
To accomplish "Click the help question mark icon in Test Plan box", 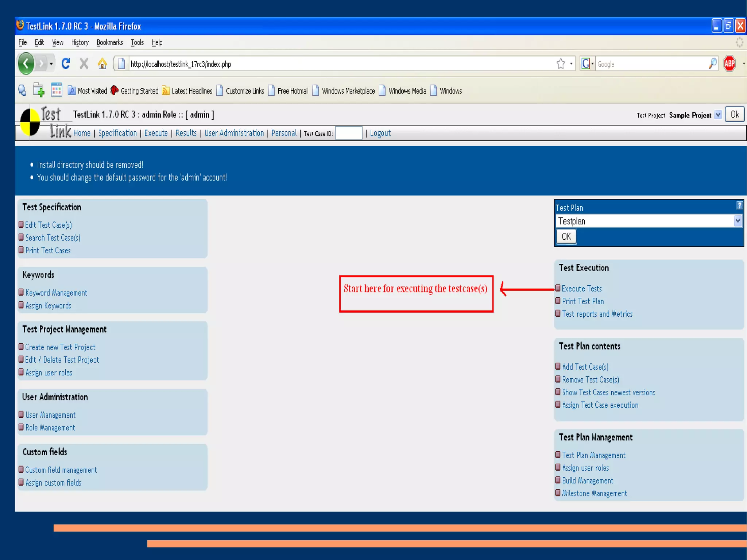I will tap(739, 205).
